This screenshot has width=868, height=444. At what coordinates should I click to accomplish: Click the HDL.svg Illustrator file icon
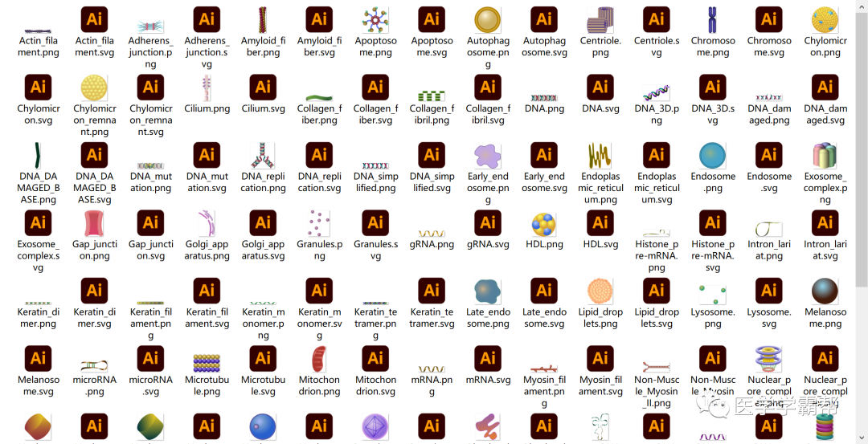pos(600,223)
